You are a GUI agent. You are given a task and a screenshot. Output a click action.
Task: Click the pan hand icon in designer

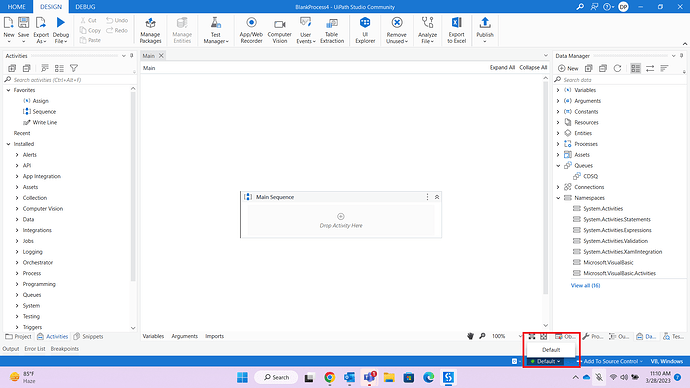click(470, 336)
